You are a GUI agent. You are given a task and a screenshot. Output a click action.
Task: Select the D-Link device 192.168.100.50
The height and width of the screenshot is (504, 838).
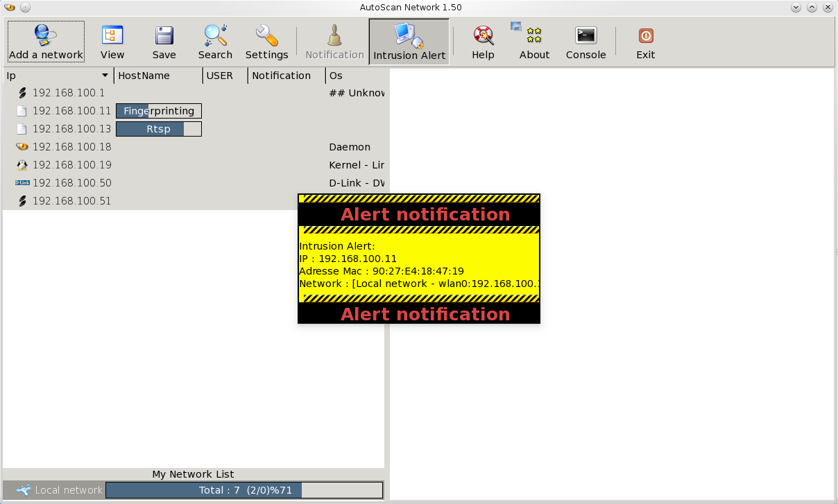[71, 183]
